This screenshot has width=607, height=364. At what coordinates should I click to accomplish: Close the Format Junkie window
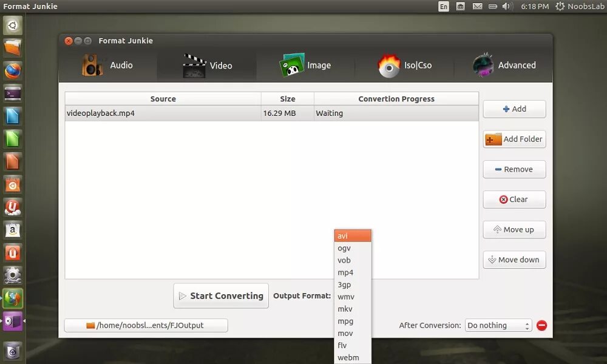click(69, 41)
